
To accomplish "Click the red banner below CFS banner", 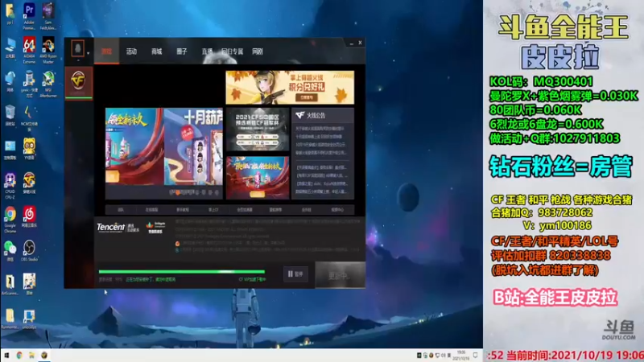I will click(x=258, y=178).
